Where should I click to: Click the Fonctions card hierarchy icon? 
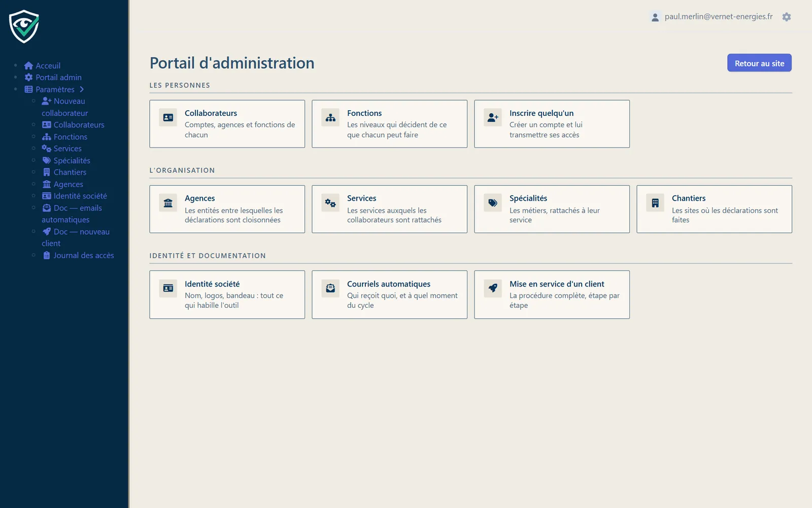(330, 118)
